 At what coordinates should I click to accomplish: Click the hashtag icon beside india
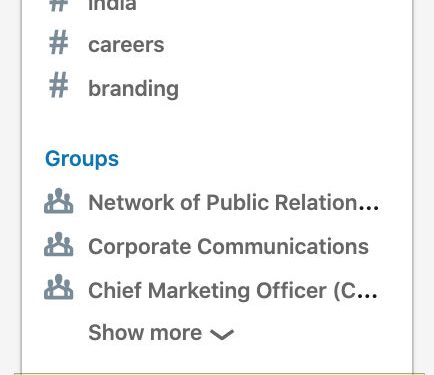(x=59, y=5)
